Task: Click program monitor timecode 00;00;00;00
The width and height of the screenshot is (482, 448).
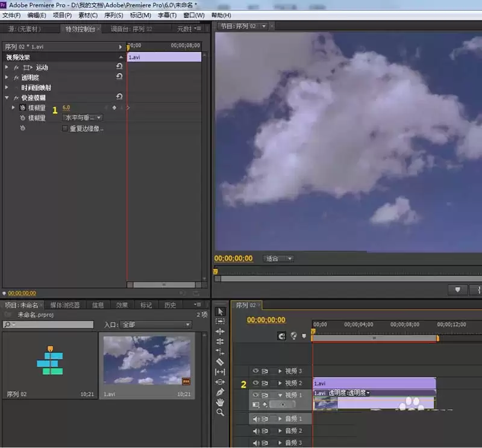Action: 233,258
